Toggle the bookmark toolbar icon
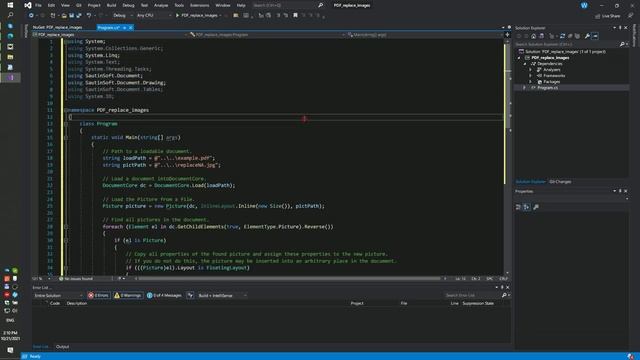 click(x=296, y=16)
